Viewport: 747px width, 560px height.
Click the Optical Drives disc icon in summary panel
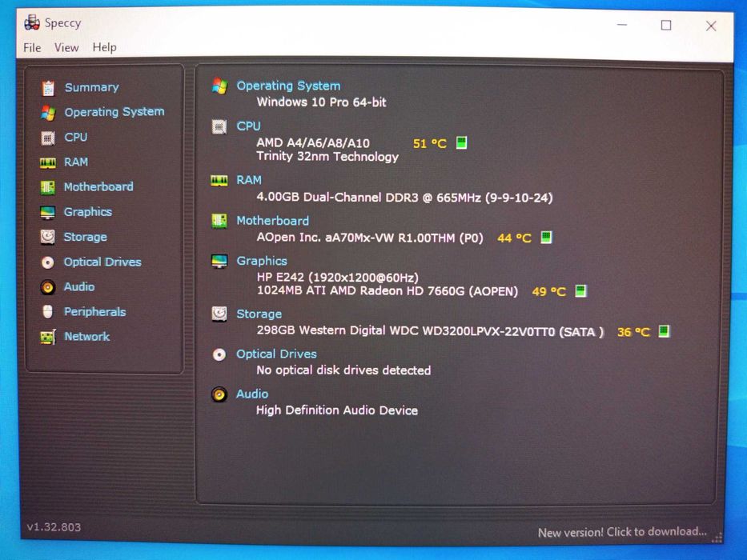219,354
